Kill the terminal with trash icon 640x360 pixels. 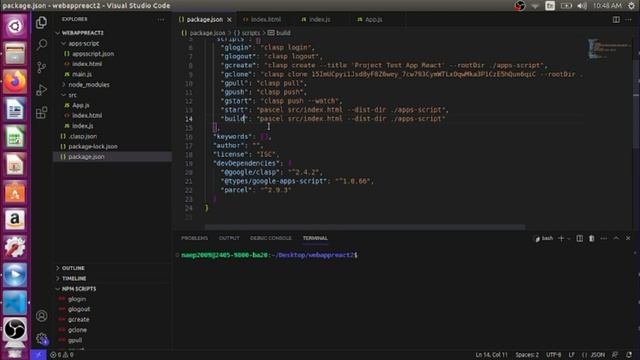pos(591,238)
